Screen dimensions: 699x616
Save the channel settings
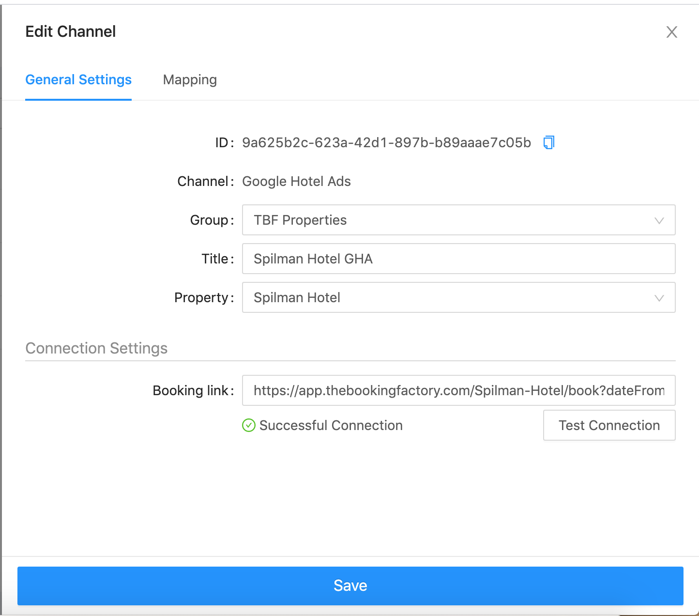[x=350, y=585]
